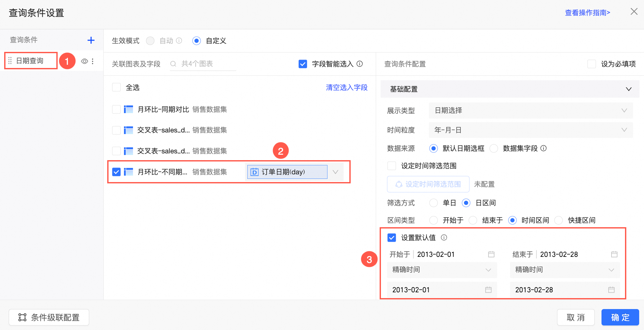The width and height of the screenshot is (644, 330).
Task: Toggle visibility eye for 日期查询
Action: coord(84,61)
